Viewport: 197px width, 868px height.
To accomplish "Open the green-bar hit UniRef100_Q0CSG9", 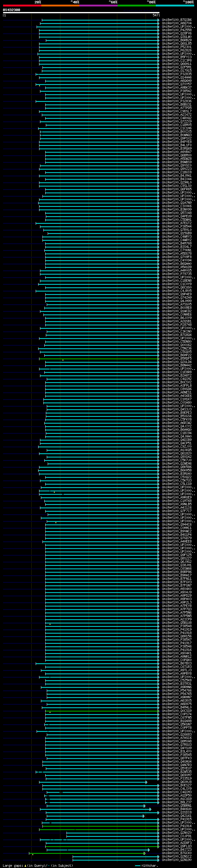I will [x=177, y=711].
